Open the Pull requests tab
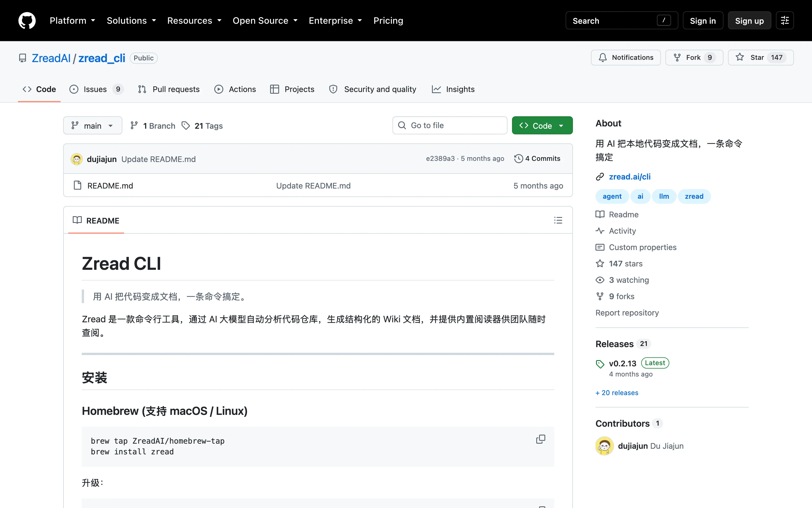This screenshot has height=508, width=812. pyautogui.click(x=169, y=89)
